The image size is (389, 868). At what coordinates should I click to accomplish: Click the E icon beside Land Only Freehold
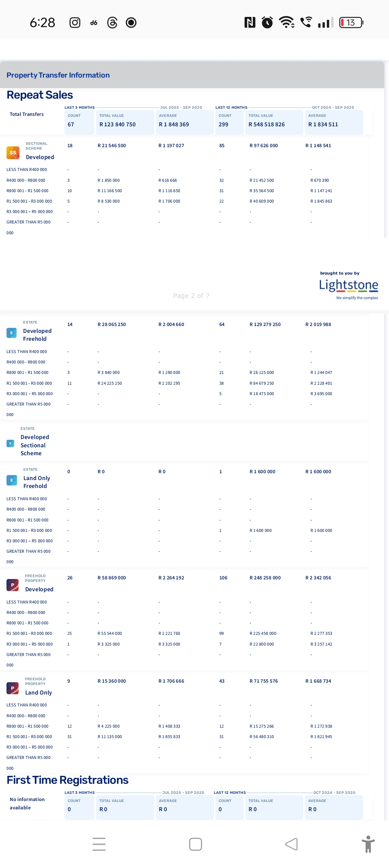pos(12,480)
